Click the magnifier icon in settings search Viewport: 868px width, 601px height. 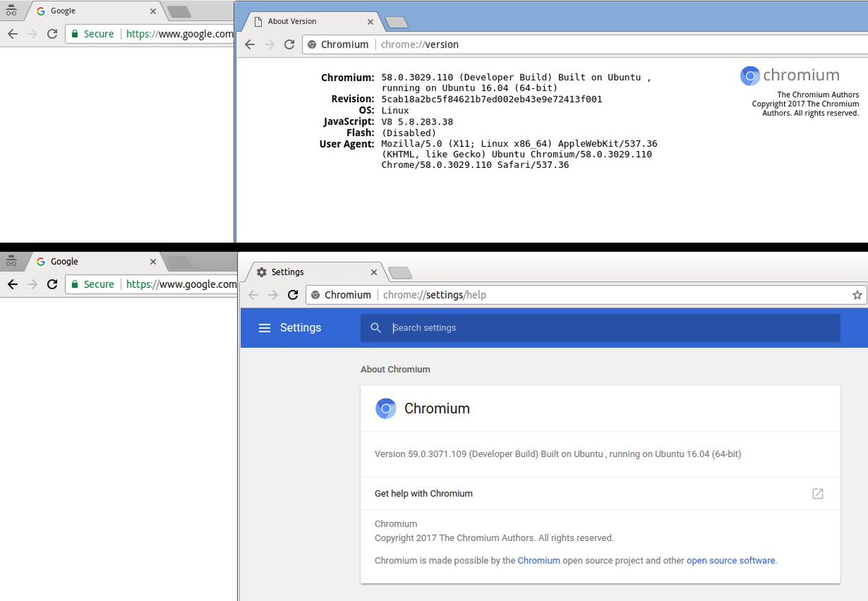pyautogui.click(x=375, y=328)
